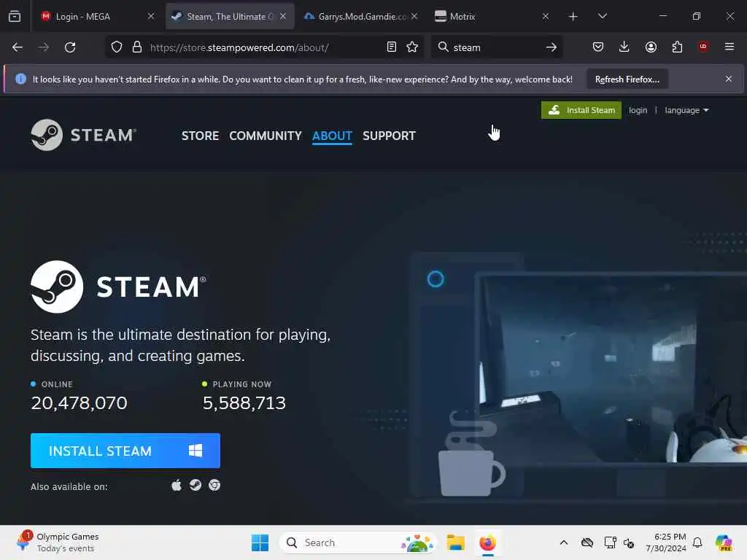Open the SUPPORT menu item
The height and width of the screenshot is (560, 747).
(389, 136)
